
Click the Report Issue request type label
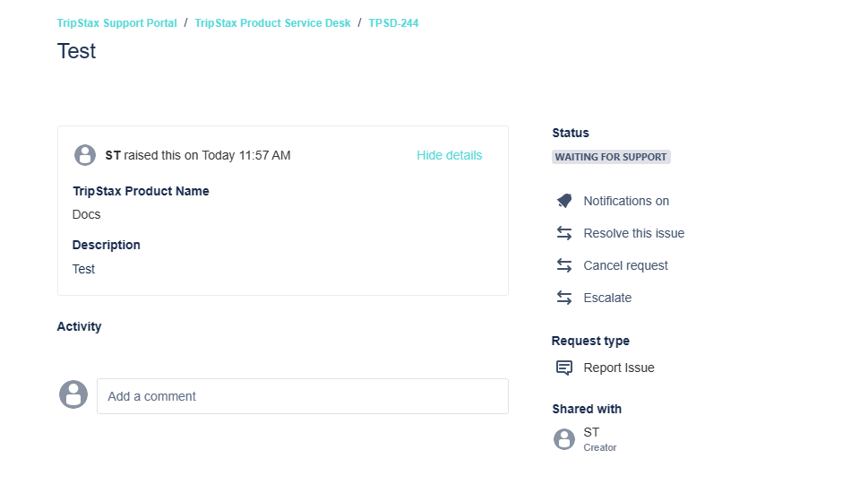618,368
